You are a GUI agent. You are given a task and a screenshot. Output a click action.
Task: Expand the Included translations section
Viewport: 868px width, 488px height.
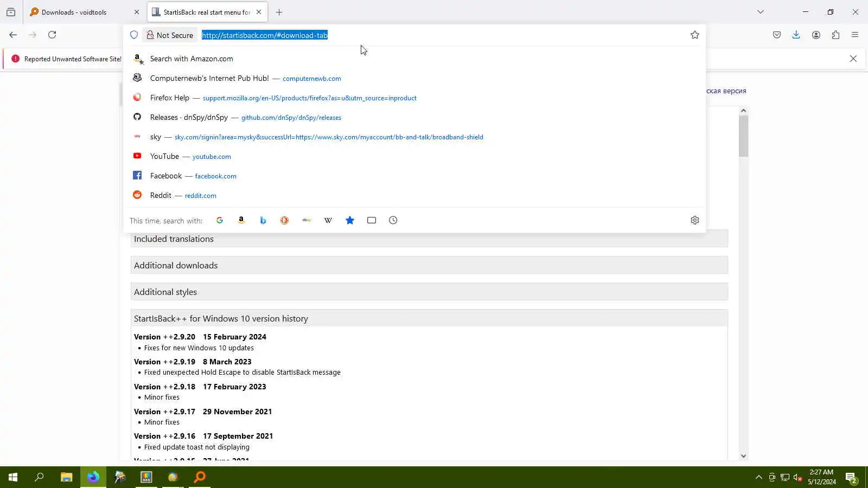pyautogui.click(x=429, y=239)
